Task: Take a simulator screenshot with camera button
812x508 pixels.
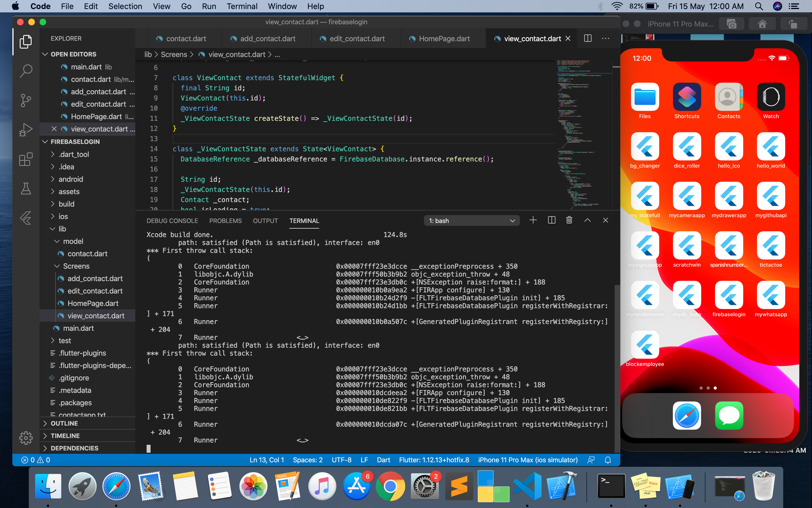Action: click(732, 24)
